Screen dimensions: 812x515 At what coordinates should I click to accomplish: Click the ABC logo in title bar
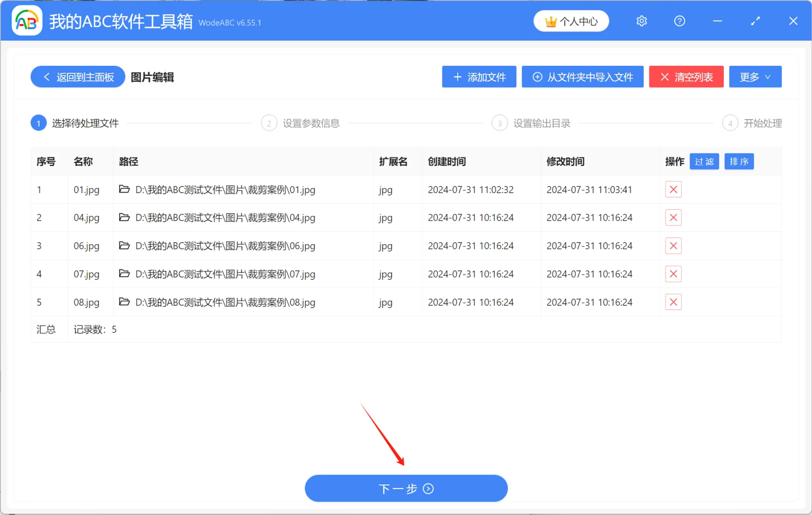pos(27,21)
